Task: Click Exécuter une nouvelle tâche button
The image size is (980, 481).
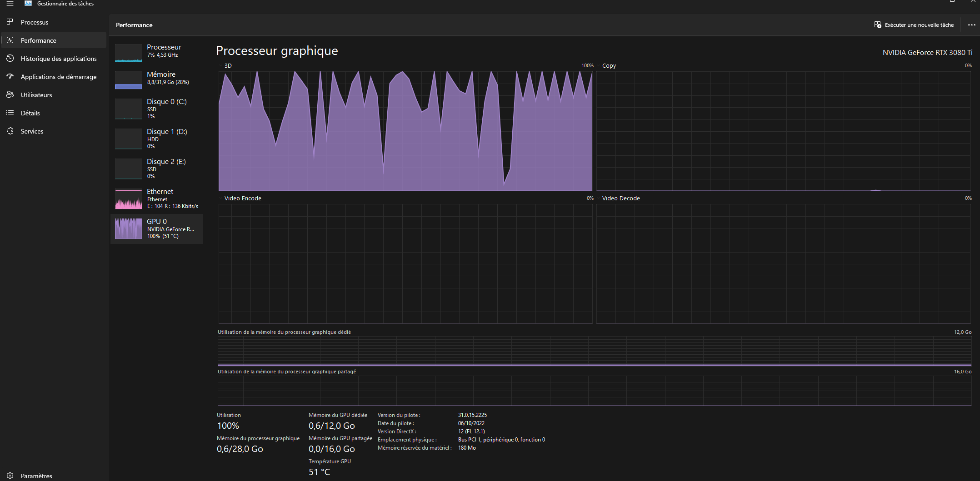Action: pyautogui.click(x=914, y=25)
